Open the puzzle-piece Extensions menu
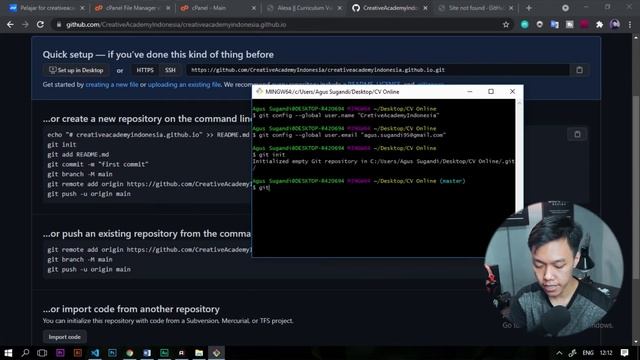Screen dimensions: 640x360 tap(599, 24)
